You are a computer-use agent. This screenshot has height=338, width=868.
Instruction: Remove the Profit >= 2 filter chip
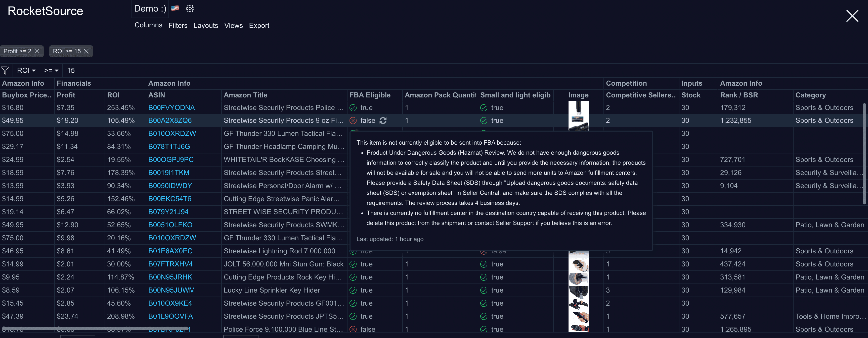point(37,51)
